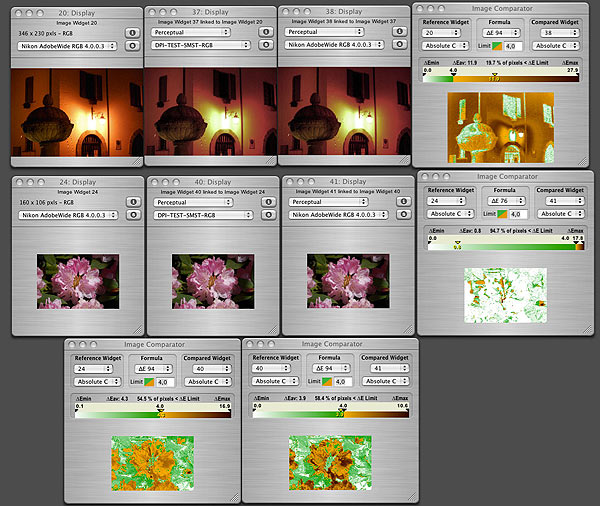Screen dimensions: 600x506
Task: Click Limit value field in 24-vs-40 comparator
Action: (165, 382)
